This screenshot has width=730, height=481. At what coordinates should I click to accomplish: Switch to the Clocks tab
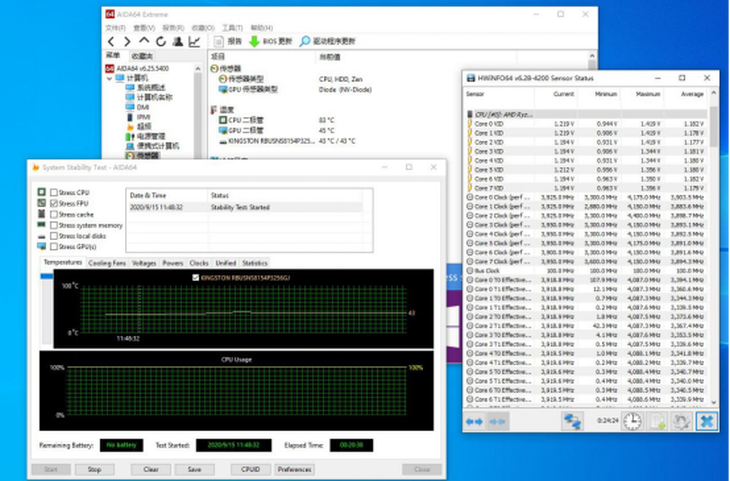click(x=199, y=263)
